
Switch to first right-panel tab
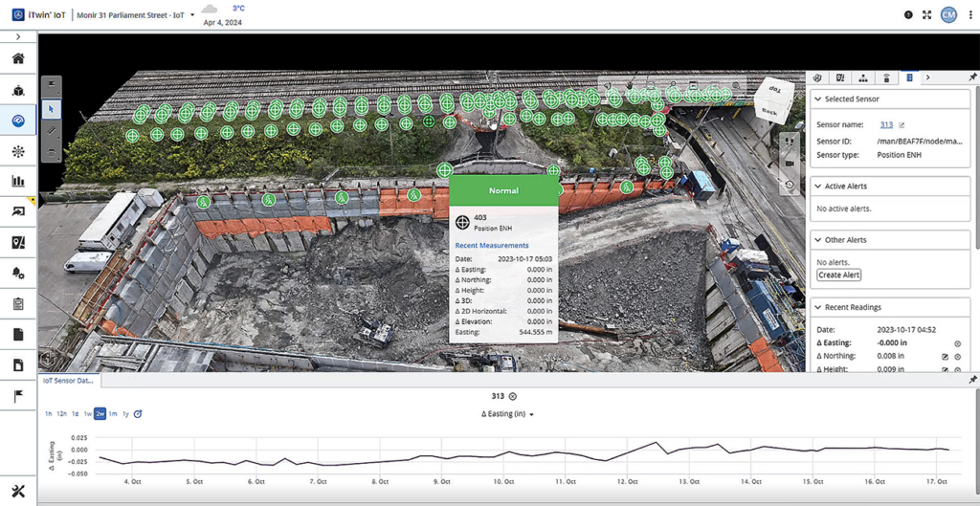pos(817,77)
